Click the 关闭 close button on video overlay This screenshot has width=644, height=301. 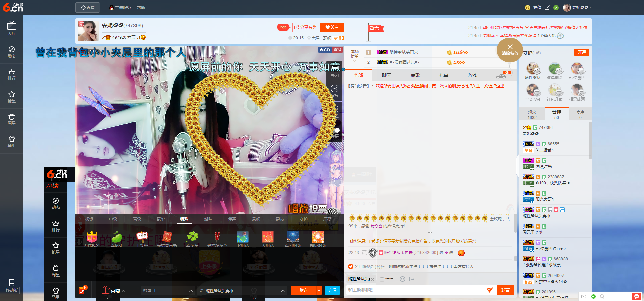pyautogui.click(x=334, y=76)
